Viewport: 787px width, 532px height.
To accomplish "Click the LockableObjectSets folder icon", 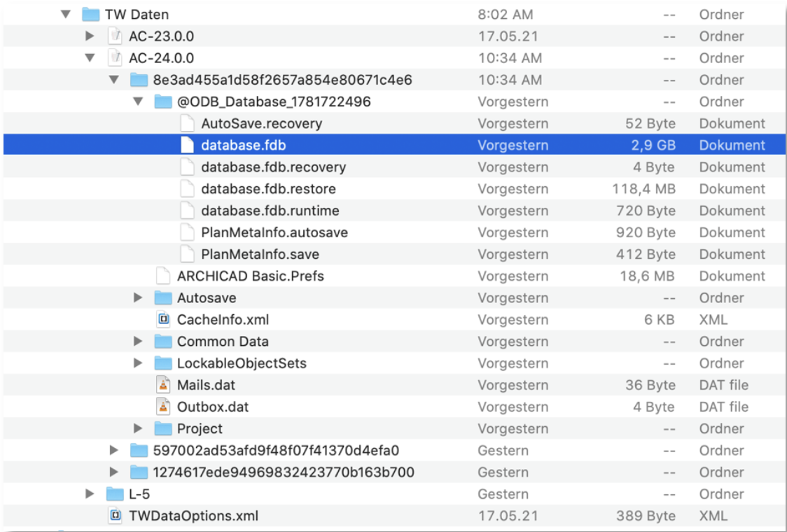I will click(162, 363).
